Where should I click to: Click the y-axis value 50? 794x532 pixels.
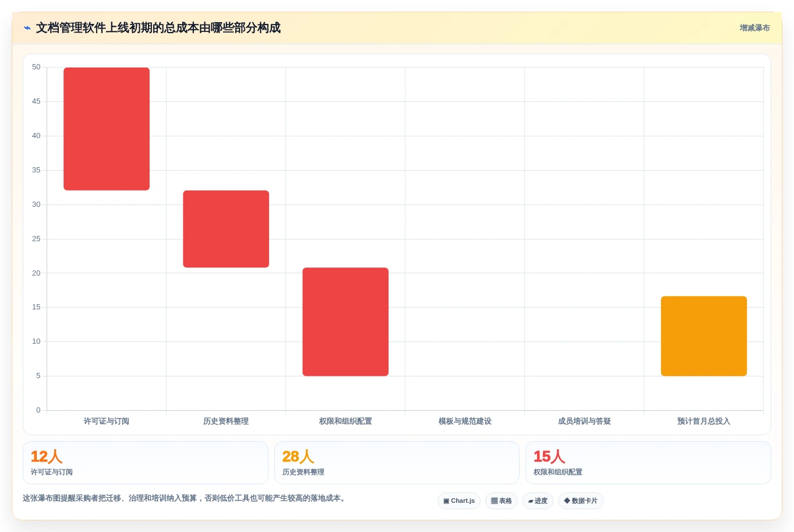(x=36, y=67)
